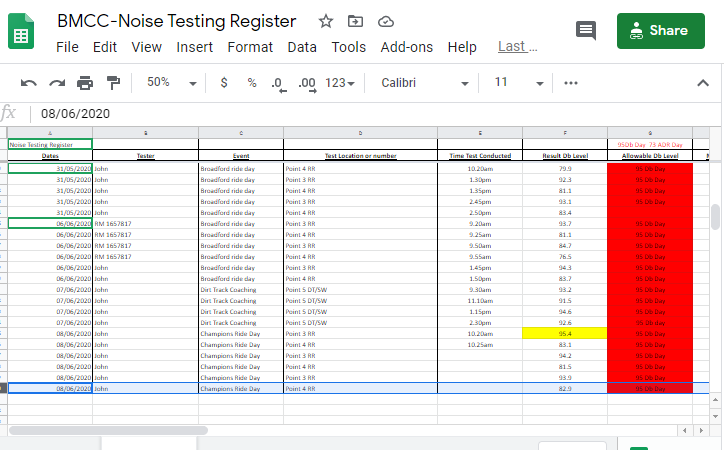The width and height of the screenshot is (724, 450).
Task: Select the 10.25am time cell
Action: click(480, 344)
